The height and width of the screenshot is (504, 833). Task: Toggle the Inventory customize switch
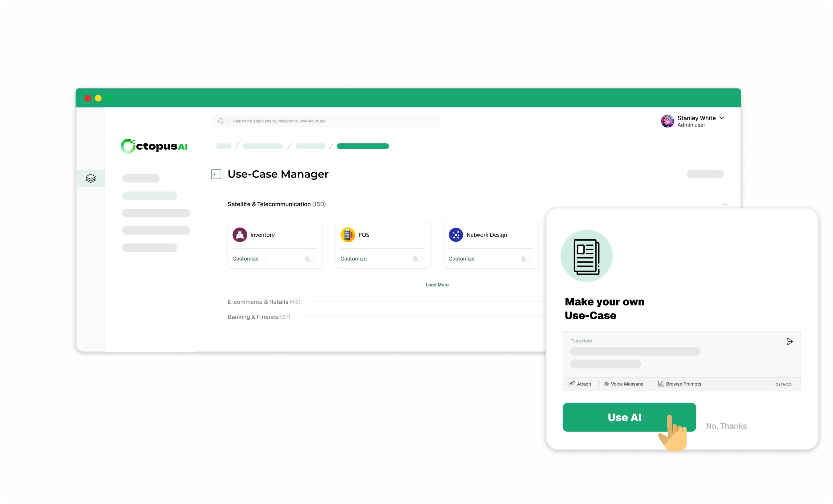coord(310,259)
